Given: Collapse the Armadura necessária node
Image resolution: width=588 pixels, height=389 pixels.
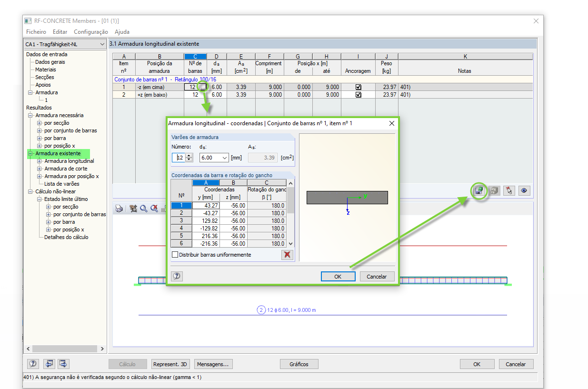Looking at the screenshot, I should [31, 115].
